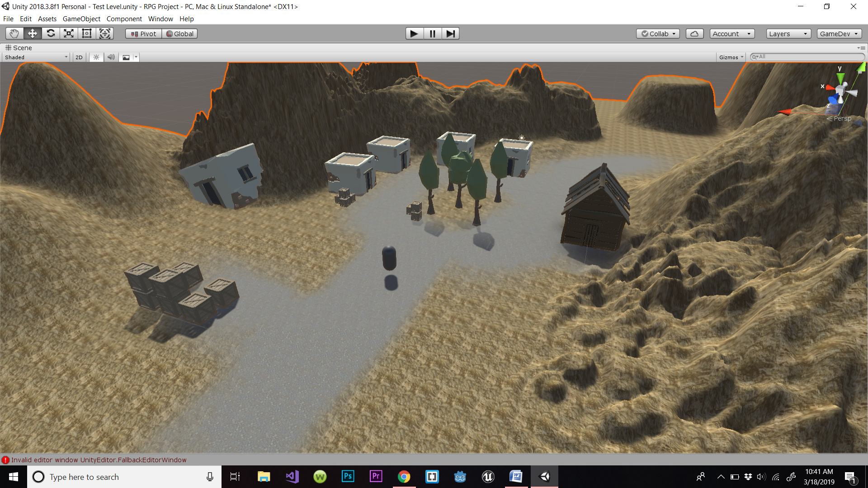The width and height of the screenshot is (868, 488).
Task: Open Photoshop from the taskbar
Action: click(x=348, y=476)
